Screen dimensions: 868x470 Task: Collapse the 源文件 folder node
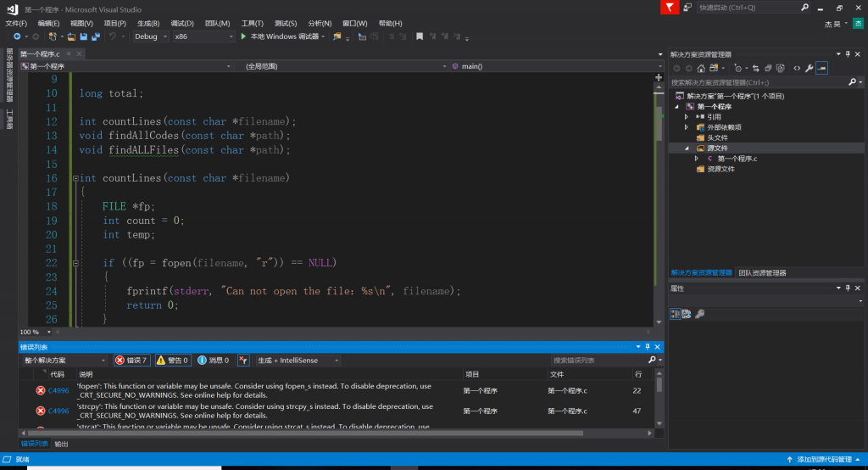[687, 148]
